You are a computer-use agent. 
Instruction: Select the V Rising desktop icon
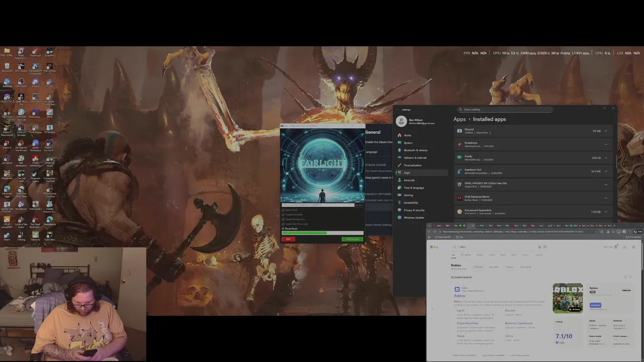(21, 235)
